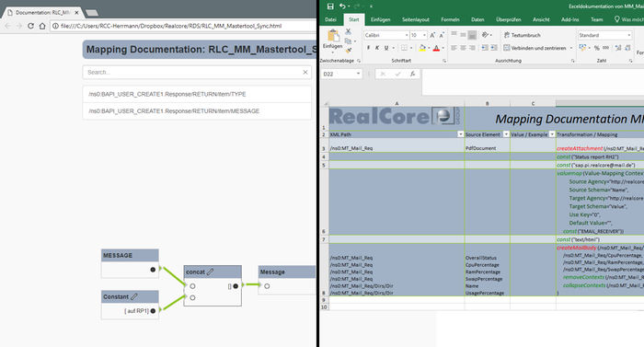Toggle underline formatting (U)

click(386, 48)
